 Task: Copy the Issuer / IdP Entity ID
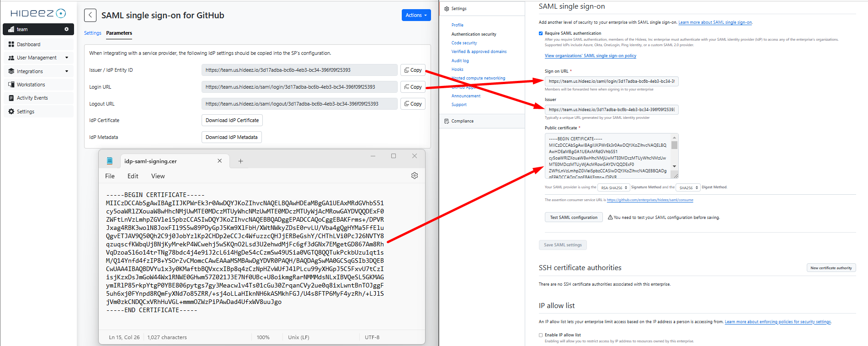[x=413, y=70]
